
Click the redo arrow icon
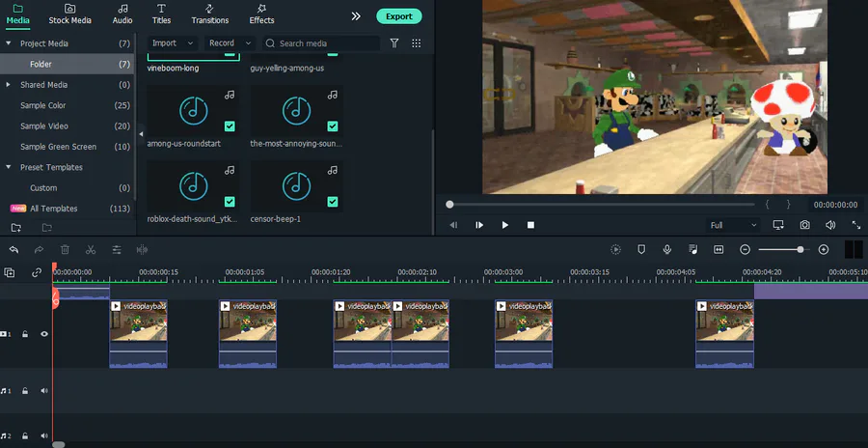[39, 250]
